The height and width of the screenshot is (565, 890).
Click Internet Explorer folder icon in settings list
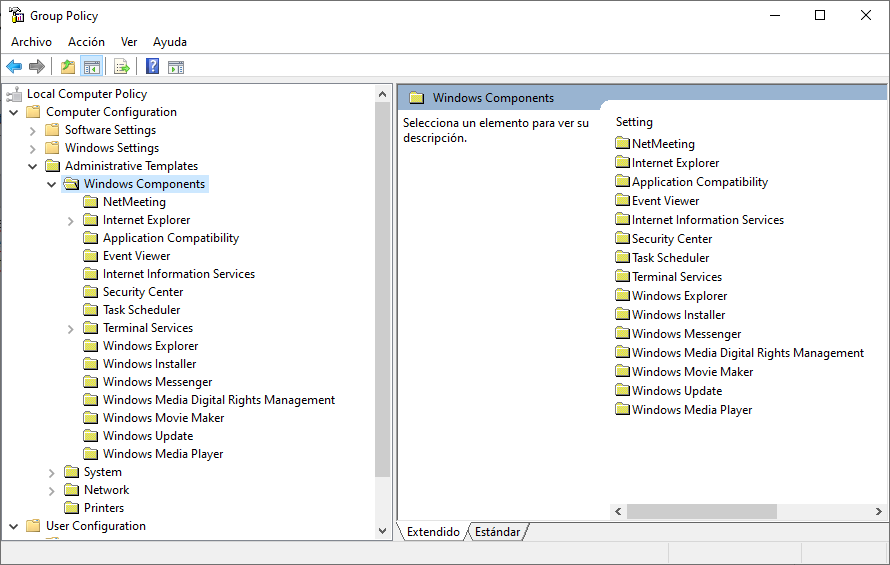pyautogui.click(x=623, y=162)
